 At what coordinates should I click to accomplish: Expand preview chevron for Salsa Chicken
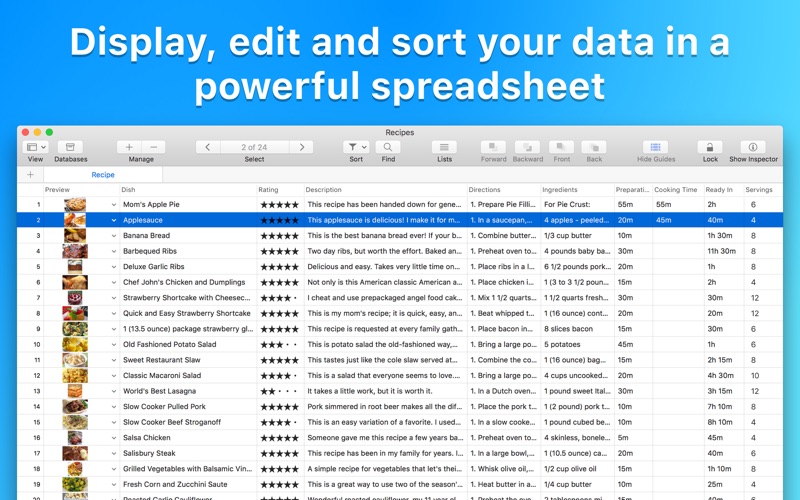pos(114,438)
